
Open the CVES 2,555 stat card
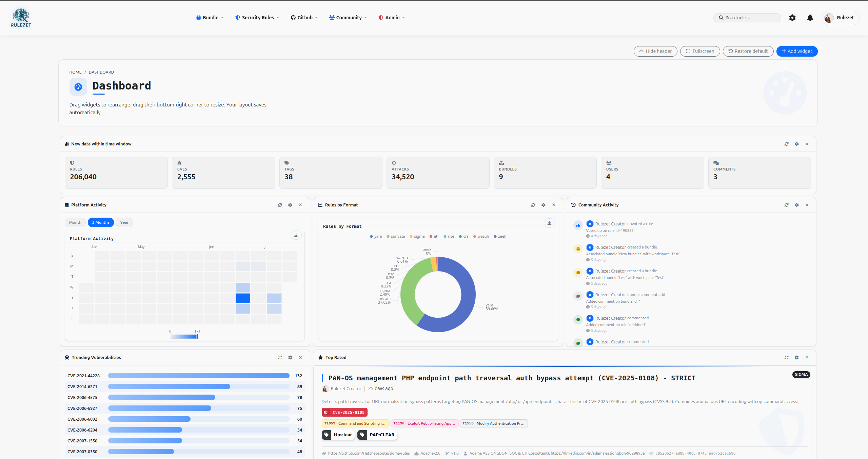[x=223, y=173]
